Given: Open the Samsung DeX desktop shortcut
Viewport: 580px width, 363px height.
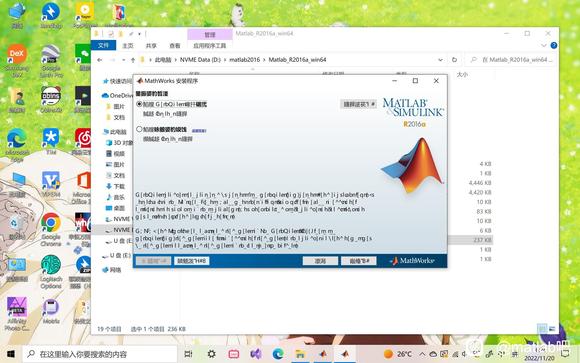Looking at the screenshot, I should [x=17, y=60].
